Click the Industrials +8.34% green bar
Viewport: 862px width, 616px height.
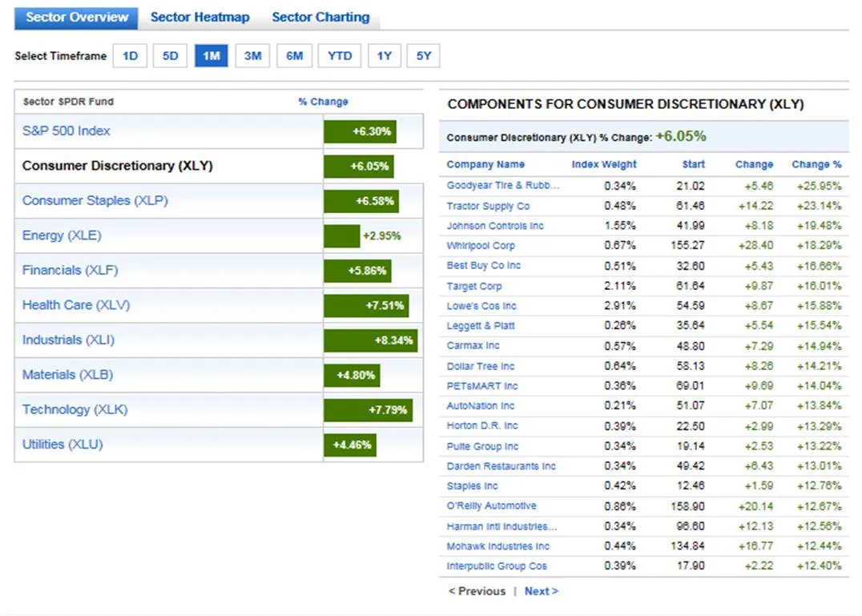[370, 340]
